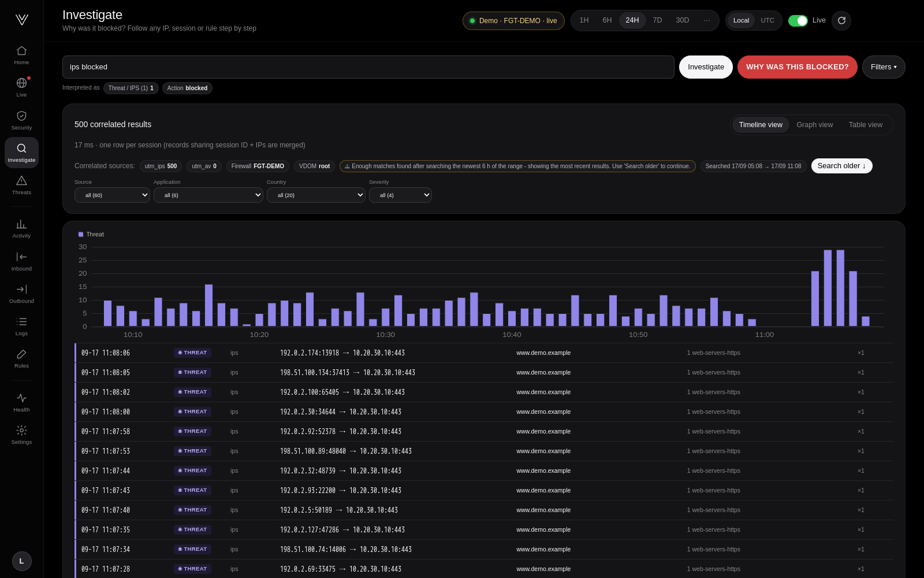
Task: Open the Demo FGT-DEMO live selector
Action: tap(513, 21)
